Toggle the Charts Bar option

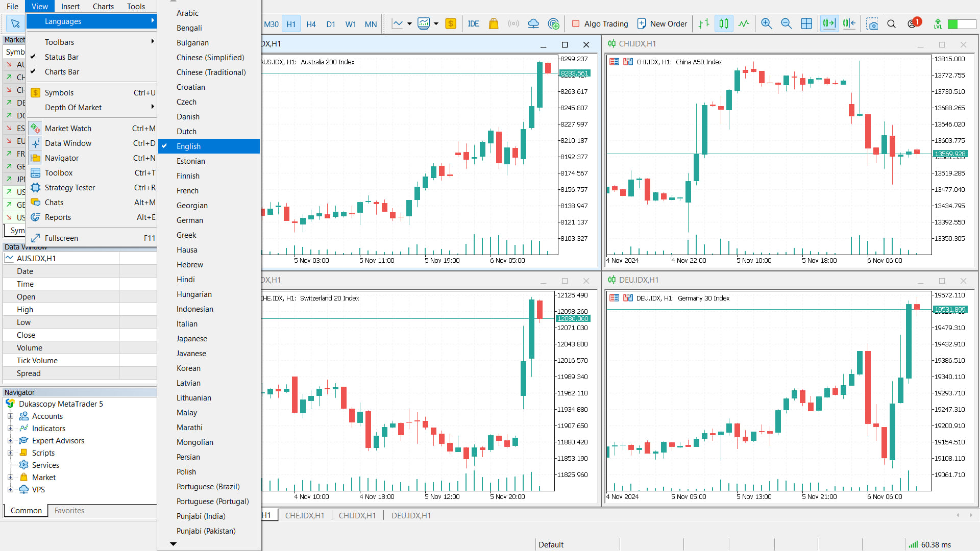pyautogui.click(x=92, y=72)
